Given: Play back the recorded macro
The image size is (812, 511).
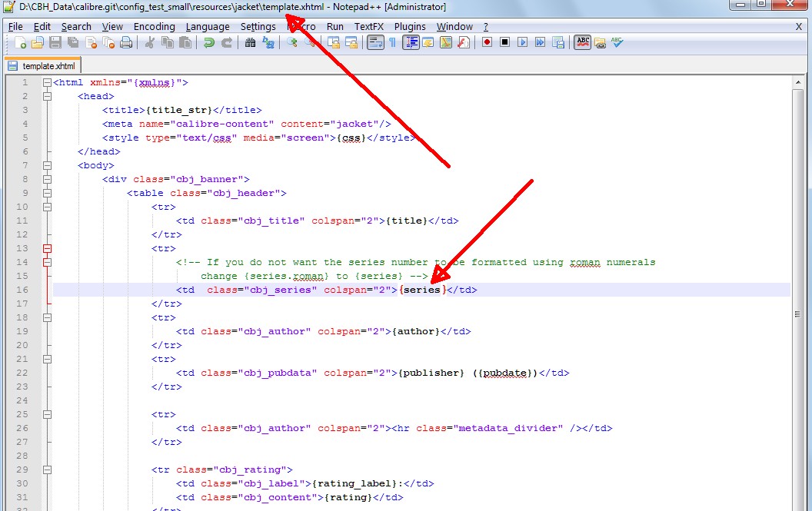Looking at the screenshot, I should 523,42.
